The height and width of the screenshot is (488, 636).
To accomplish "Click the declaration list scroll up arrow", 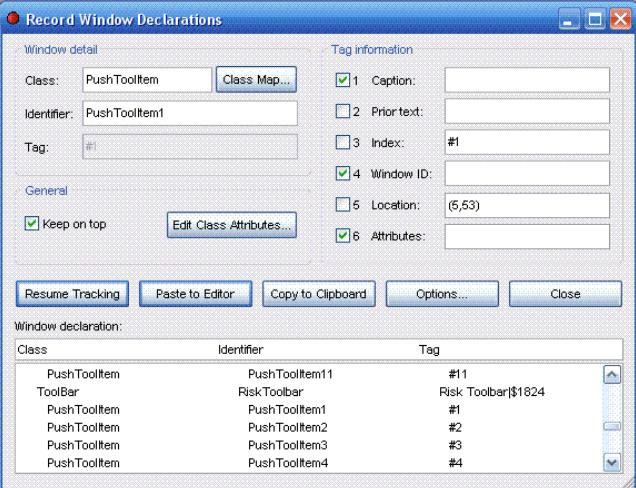I will click(612, 374).
